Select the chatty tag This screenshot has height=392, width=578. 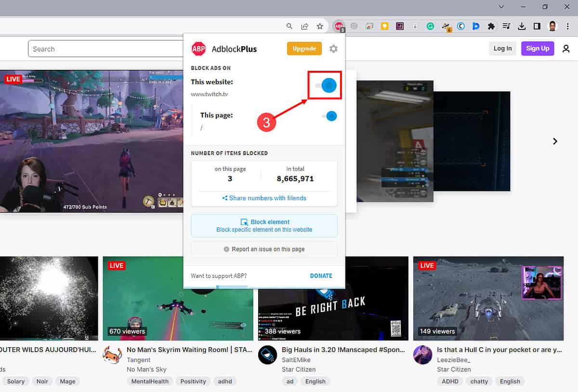click(479, 381)
